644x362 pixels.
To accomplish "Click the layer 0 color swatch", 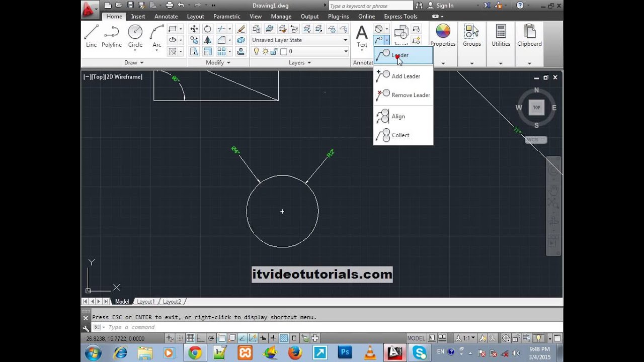I will (284, 51).
